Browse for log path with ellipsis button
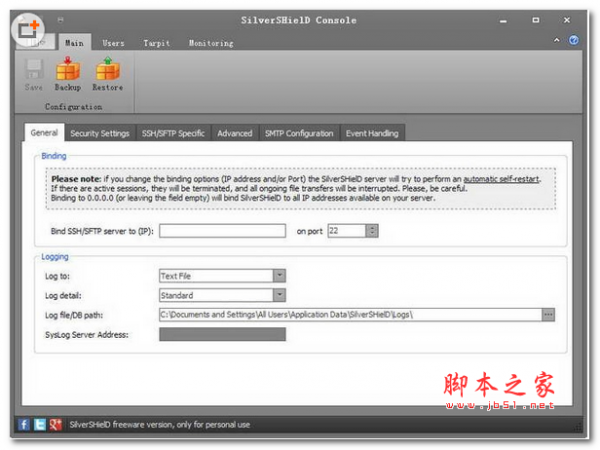This screenshot has width=600, height=450. pos(548,315)
